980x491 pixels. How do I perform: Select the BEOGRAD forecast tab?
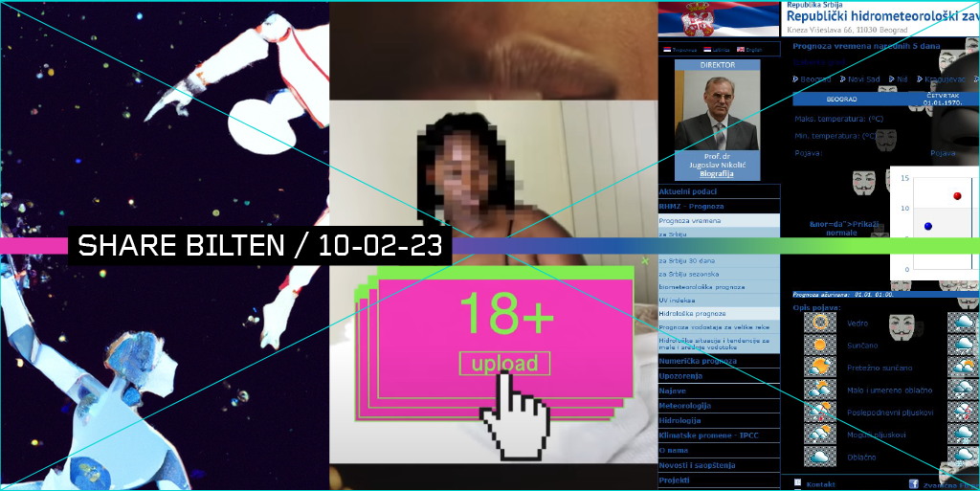coord(841,99)
